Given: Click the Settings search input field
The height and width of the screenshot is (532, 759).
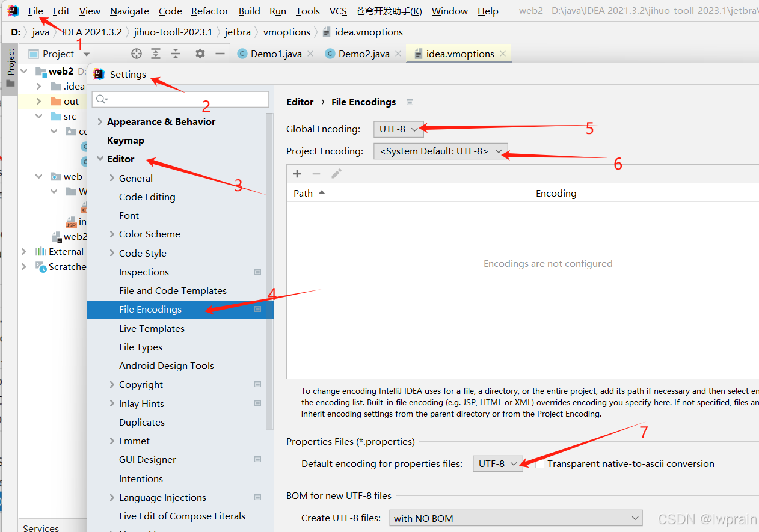Looking at the screenshot, I should pos(180,99).
